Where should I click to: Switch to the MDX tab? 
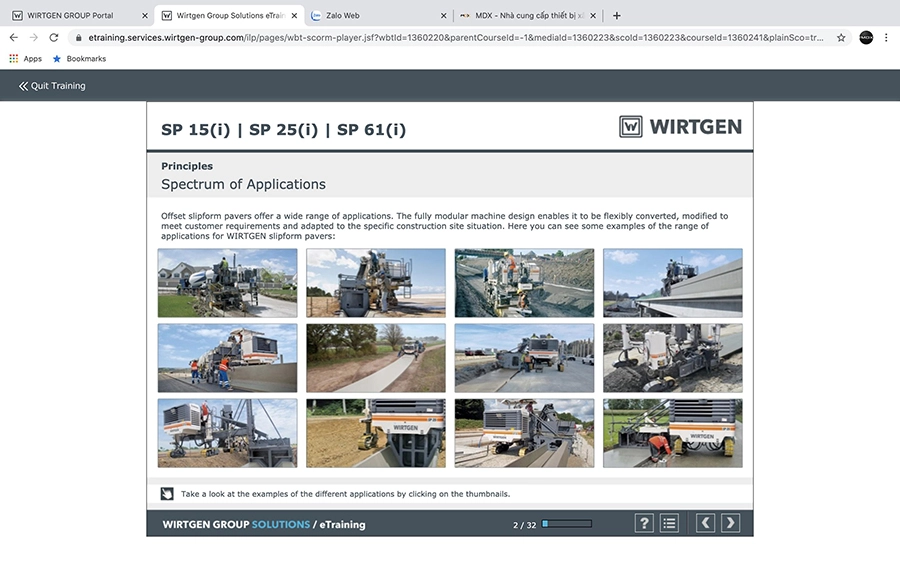point(525,15)
